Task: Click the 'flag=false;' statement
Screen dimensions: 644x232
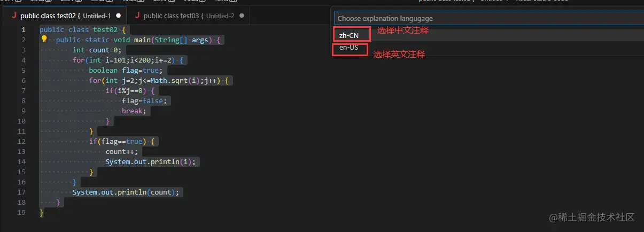Action: point(144,100)
